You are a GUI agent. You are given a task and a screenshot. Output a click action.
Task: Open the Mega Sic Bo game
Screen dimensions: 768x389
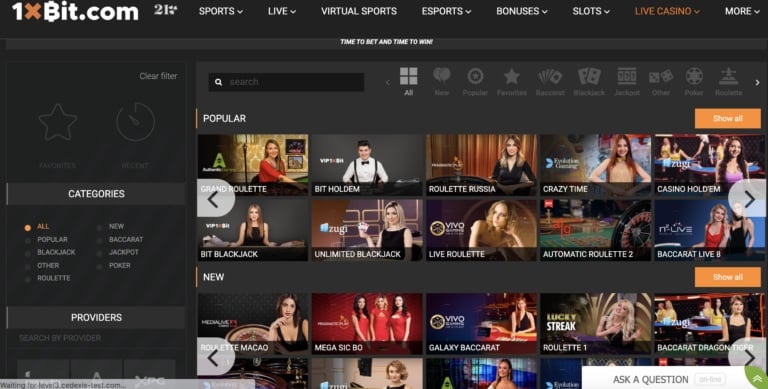367,324
